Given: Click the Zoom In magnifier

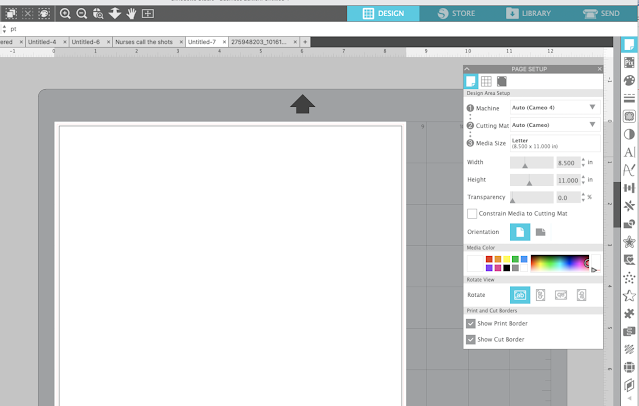Looking at the screenshot, I should (x=65, y=13).
